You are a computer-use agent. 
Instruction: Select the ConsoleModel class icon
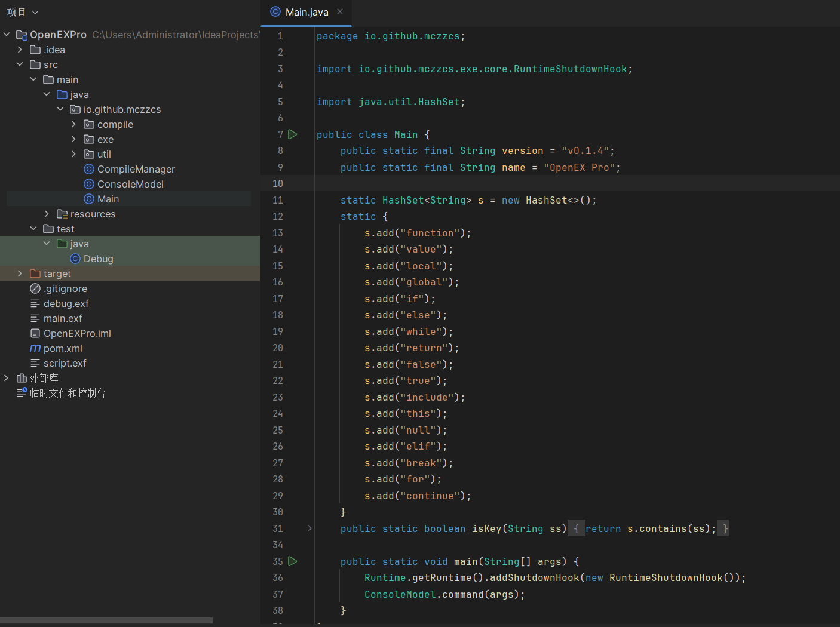point(89,184)
